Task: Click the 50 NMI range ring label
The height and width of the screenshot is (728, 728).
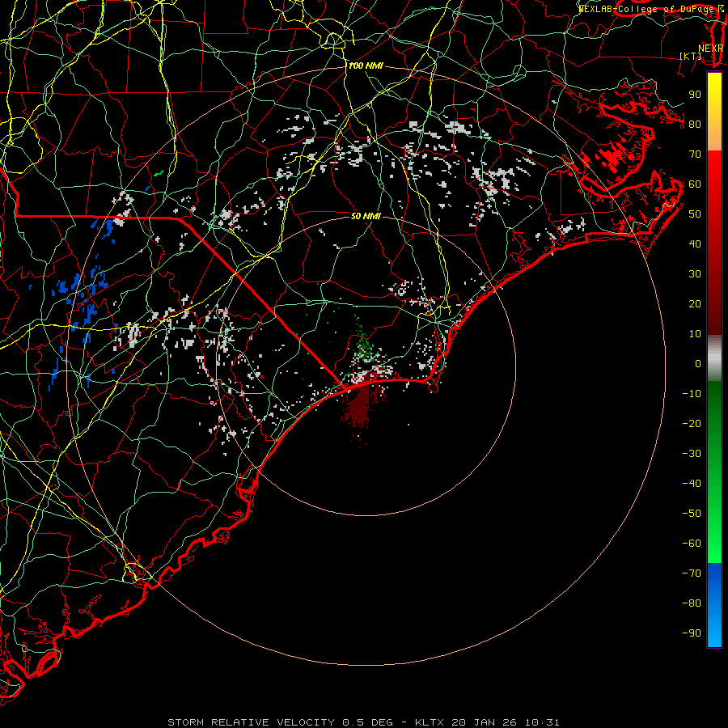Action: point(366,216)
